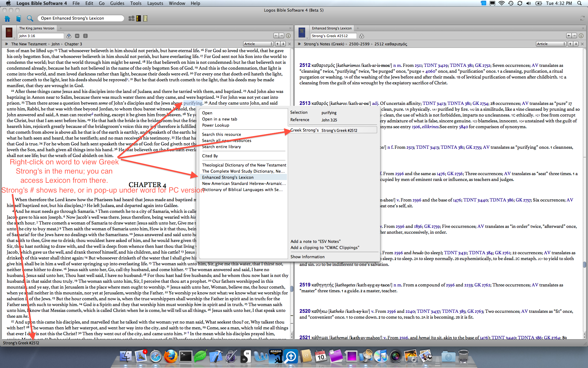Show KJV panel resource information icon
The width and height of the screenshot is (588, 368).
(288, 36)
